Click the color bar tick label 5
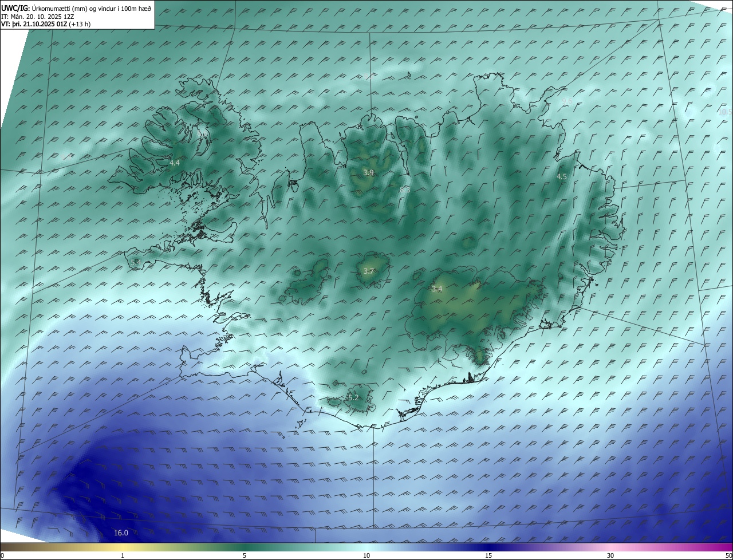This screenshot has width=733, height=560. (245, 555)
